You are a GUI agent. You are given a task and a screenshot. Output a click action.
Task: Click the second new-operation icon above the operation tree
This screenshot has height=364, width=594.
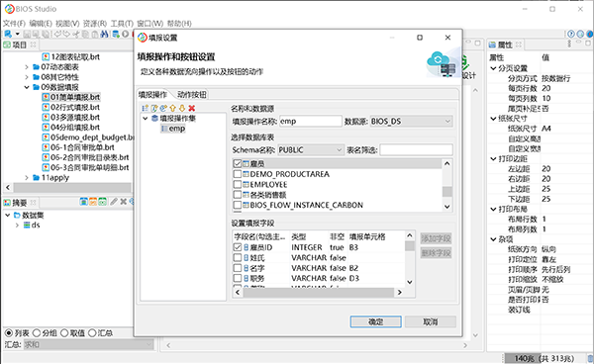tap(154, 108)
